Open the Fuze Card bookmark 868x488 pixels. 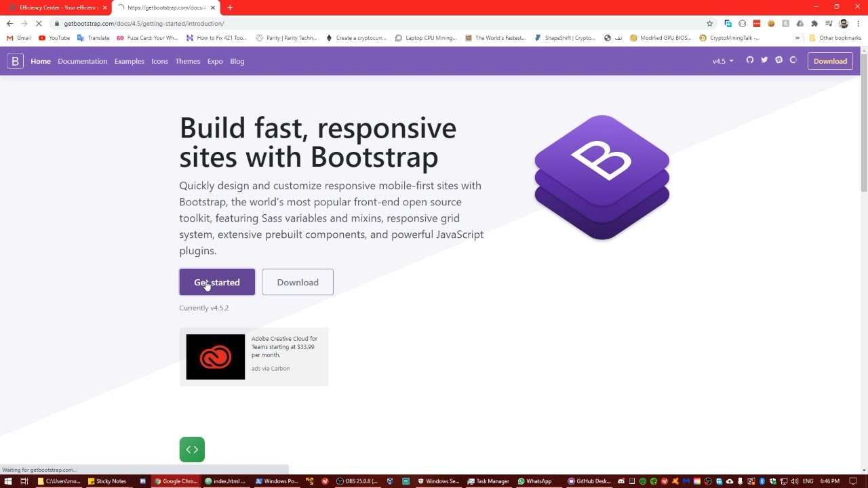tap(147, 38)
